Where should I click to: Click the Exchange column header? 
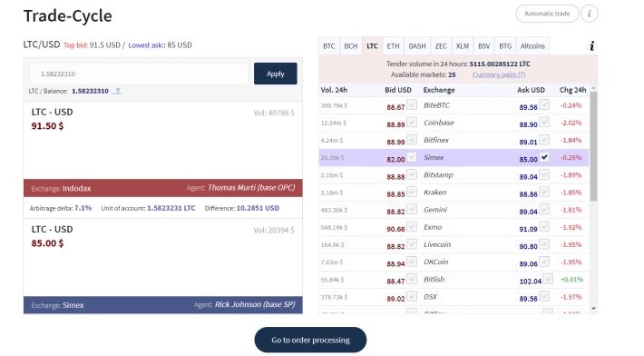(439, 90)
